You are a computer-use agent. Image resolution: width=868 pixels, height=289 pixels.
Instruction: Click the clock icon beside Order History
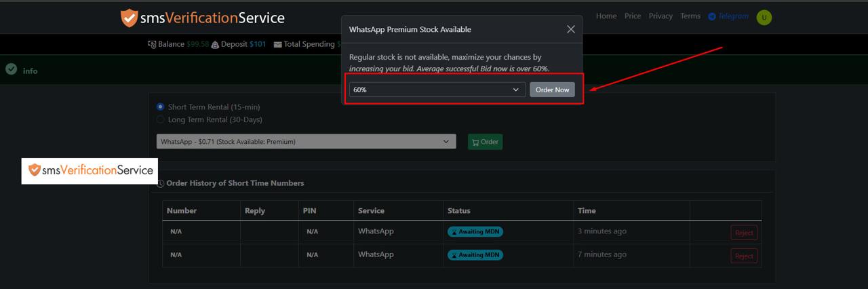pos(161,184)
